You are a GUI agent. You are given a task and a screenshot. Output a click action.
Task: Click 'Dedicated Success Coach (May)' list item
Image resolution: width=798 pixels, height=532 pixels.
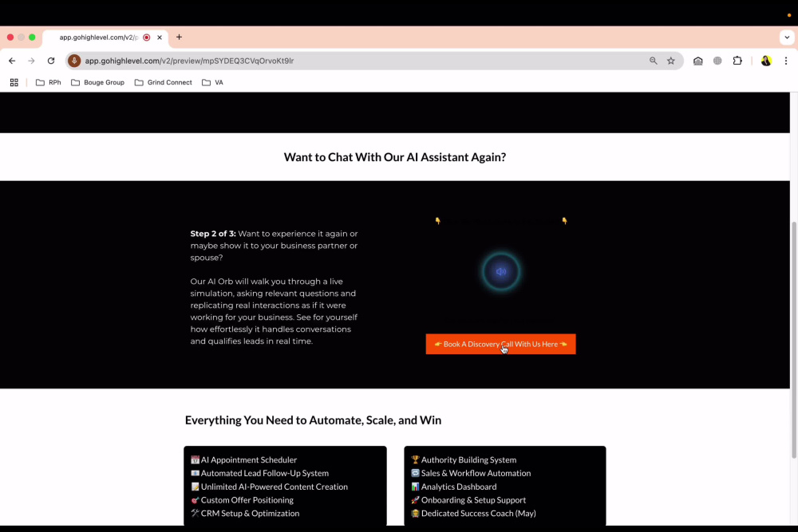pyautogui.click(x=473, y=513)
